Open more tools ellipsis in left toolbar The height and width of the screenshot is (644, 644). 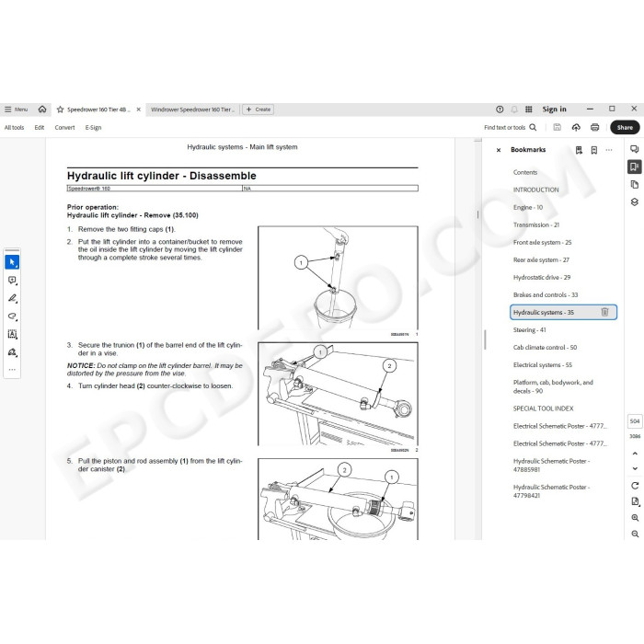pyautogui.click(x=12, y=370)
